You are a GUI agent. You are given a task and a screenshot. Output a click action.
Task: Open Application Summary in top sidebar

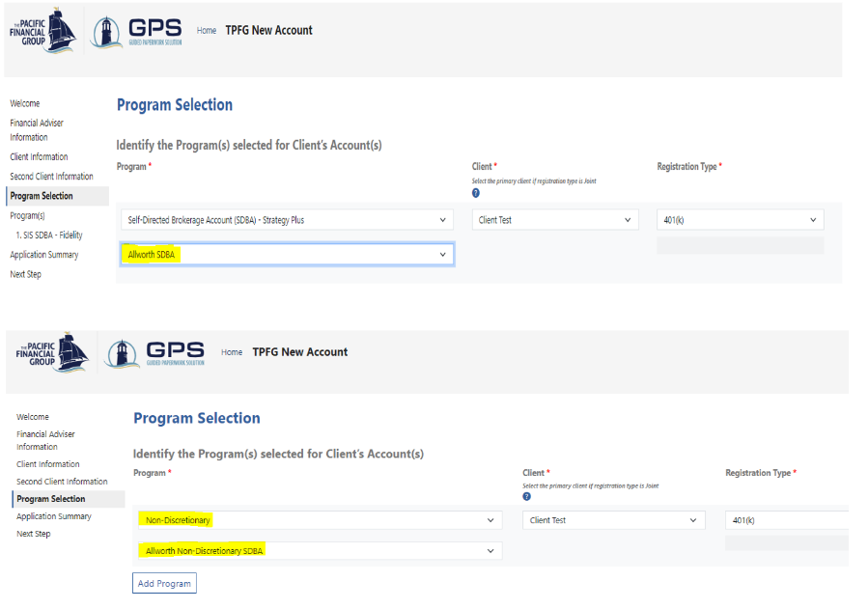click(44, 255)
